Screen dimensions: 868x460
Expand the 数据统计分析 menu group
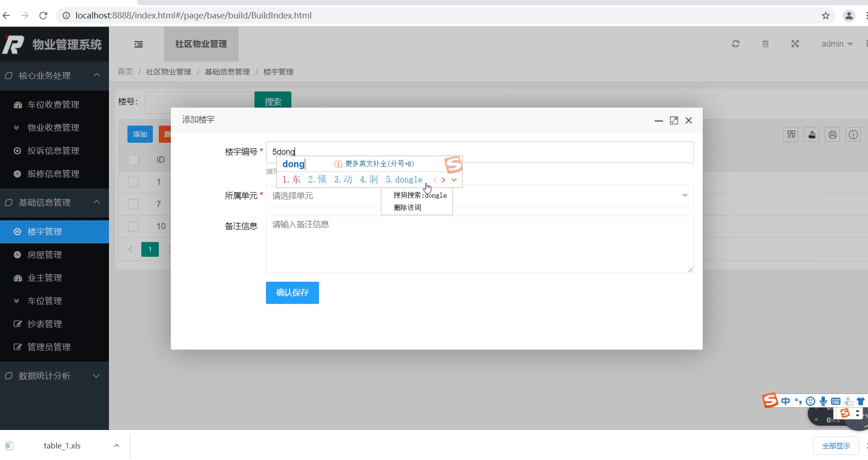pyautogui.click(x=54, y=376)
